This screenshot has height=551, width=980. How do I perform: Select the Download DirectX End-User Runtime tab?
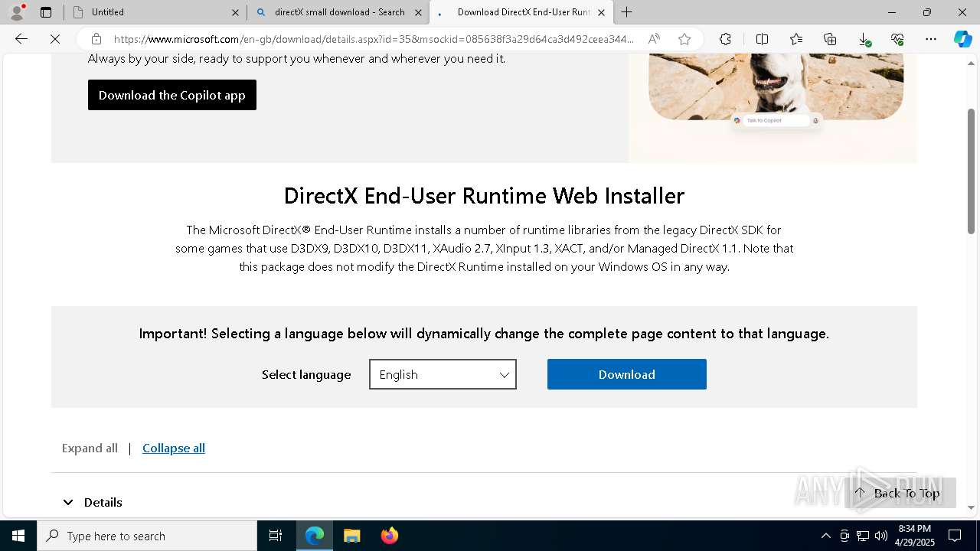(521, 12)
